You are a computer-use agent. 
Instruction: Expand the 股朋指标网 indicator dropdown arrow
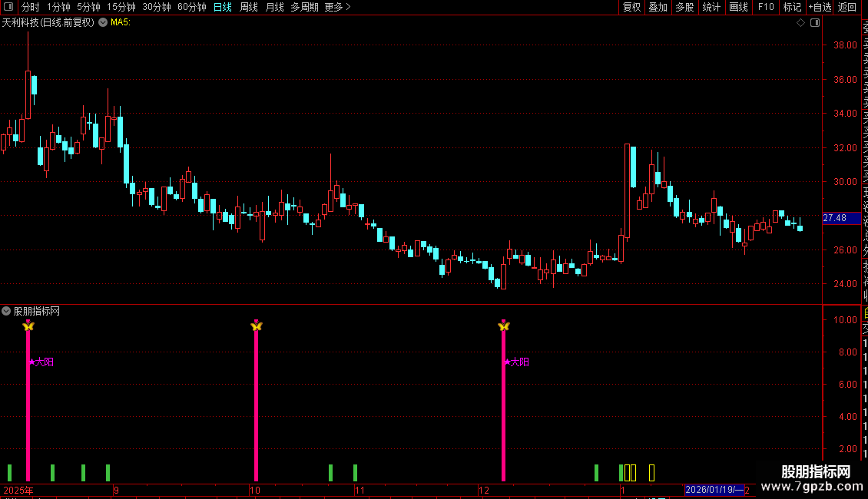click(6, 311)
